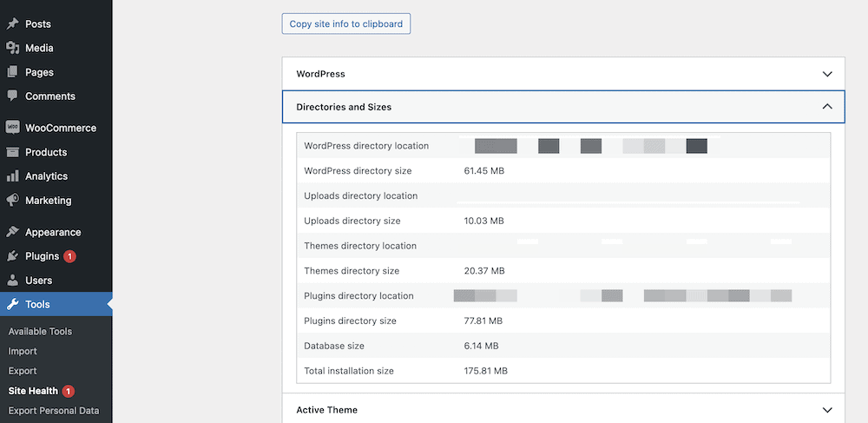This screenshot has height=423, width=868.
Task: Click the Directories and Sizes header title
Action: pyautogui.click(x=344, y=107)
